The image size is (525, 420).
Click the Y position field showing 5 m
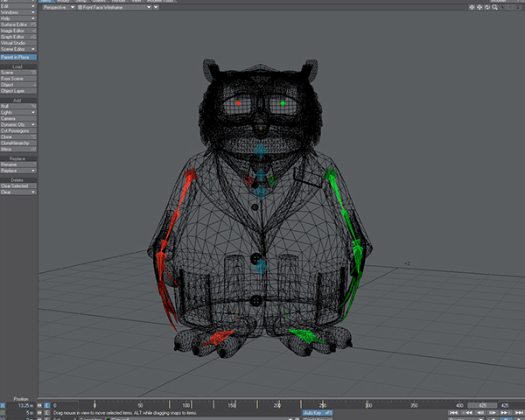tap(20, 413)
